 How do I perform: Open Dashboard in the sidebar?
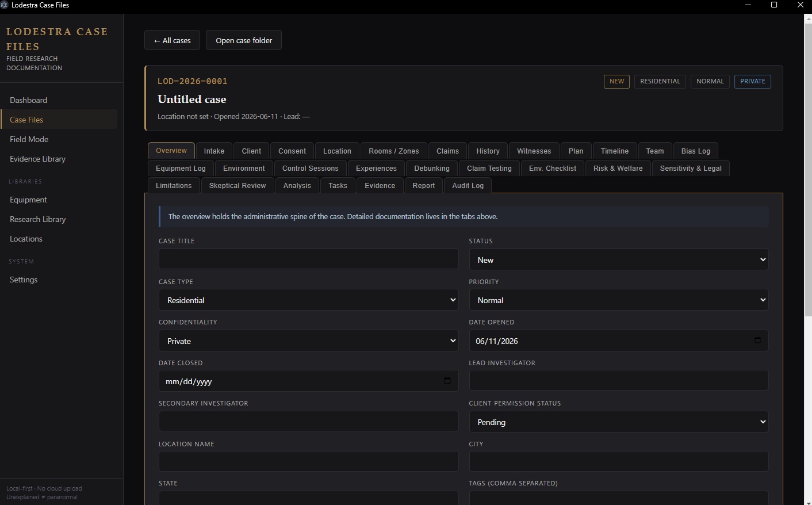click(59, 100)
